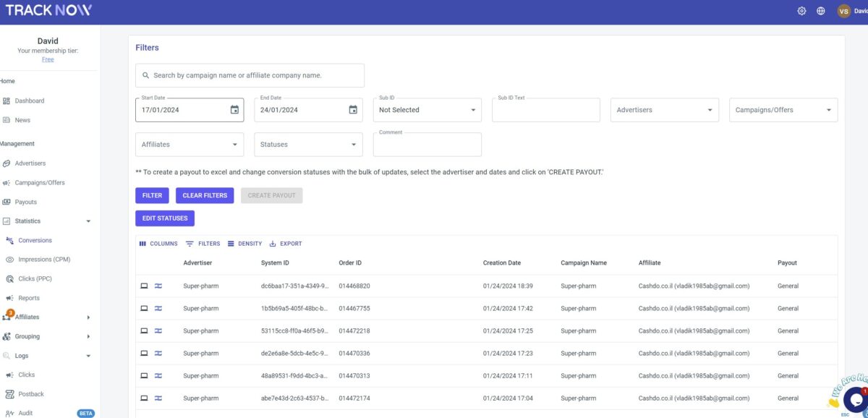868x418 pixels.
Task: Open the Sub ID dropdown showing Not Selected
Action: (427, 109)
